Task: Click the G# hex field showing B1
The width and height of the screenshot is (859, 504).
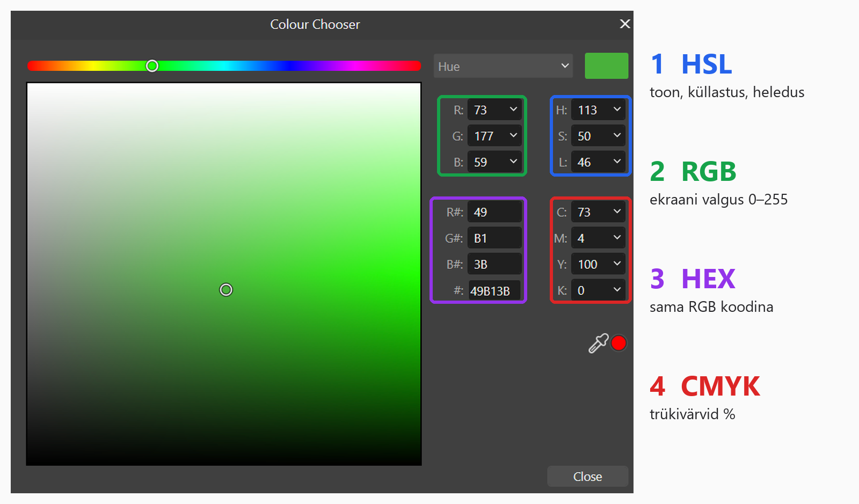Action: click(494, 238)
